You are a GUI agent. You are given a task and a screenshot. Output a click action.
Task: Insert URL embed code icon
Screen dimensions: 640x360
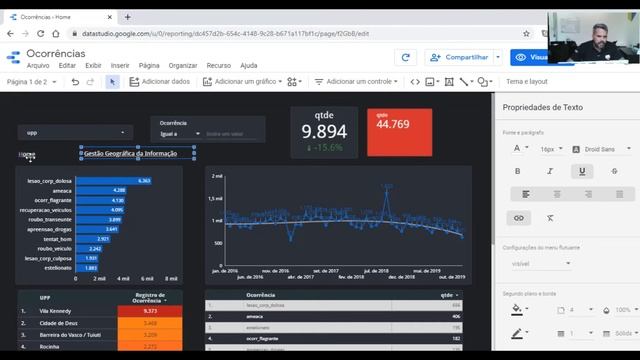pos(415,82)
